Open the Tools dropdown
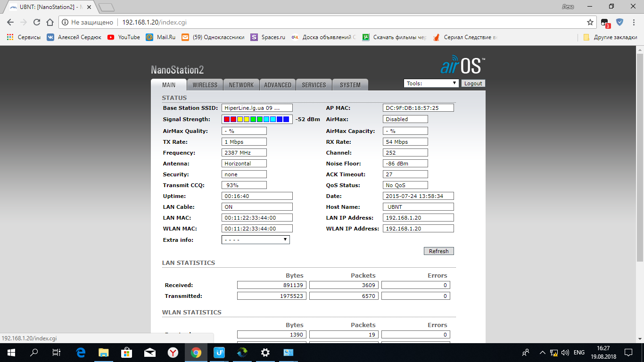The image size is (644, 362). (431, 83)
